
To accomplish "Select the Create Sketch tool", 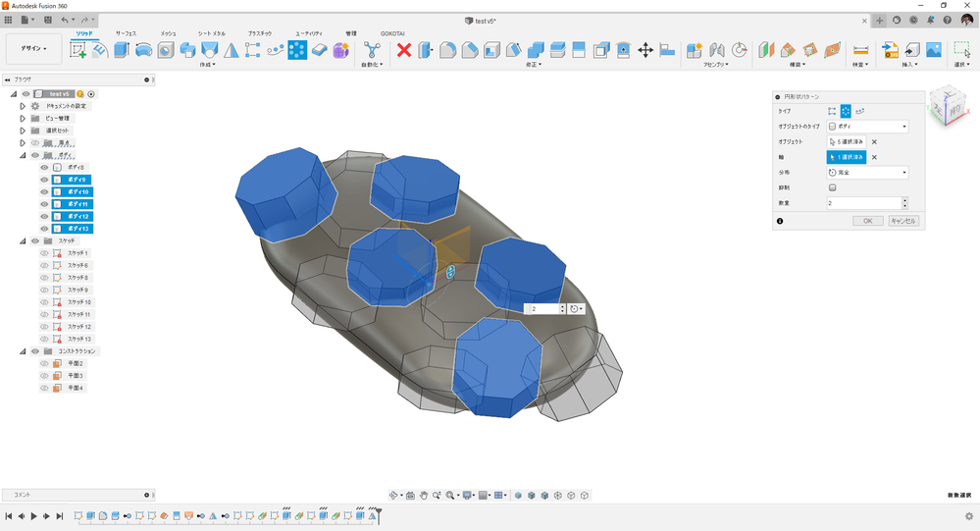I will point(78,50).
